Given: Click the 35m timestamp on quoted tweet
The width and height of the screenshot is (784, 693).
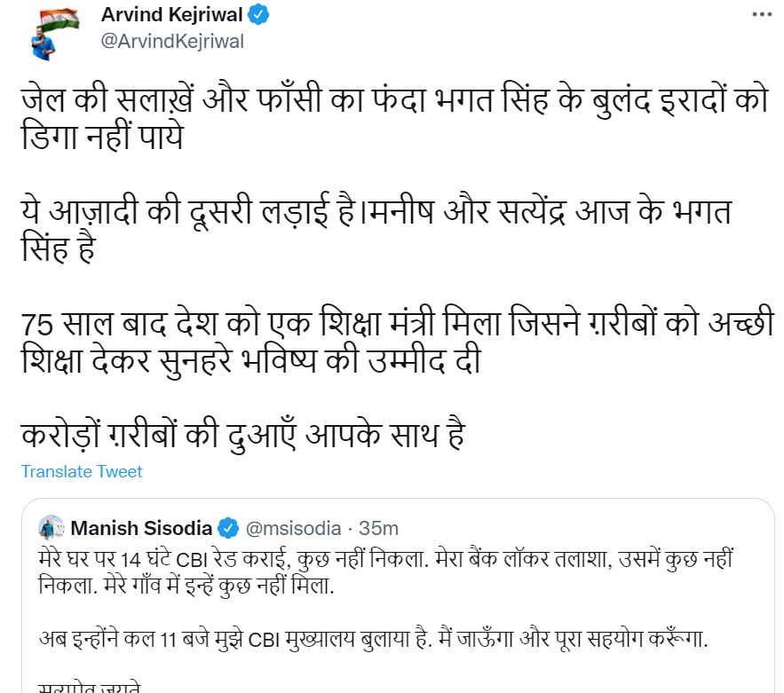Looking at the screenshot, I should (x=379, y=528).
